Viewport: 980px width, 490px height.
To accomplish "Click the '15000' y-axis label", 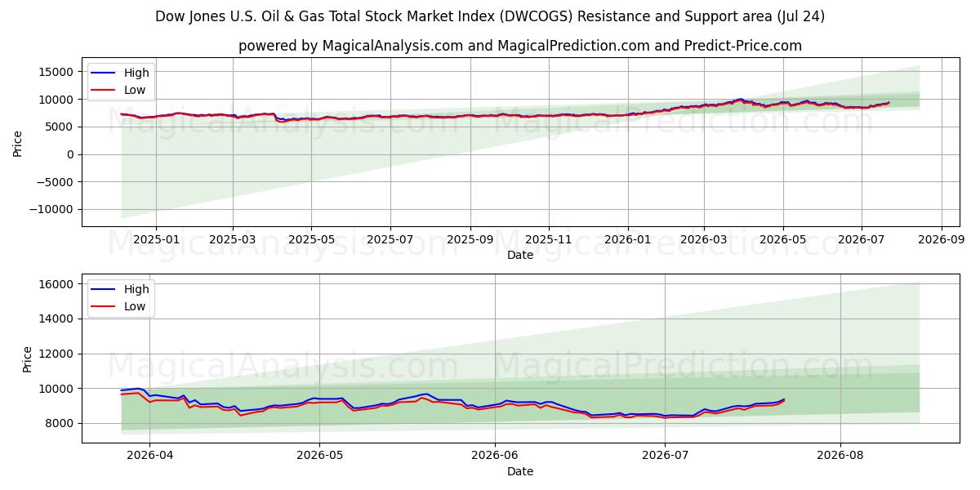I will [x=58, y=72].
